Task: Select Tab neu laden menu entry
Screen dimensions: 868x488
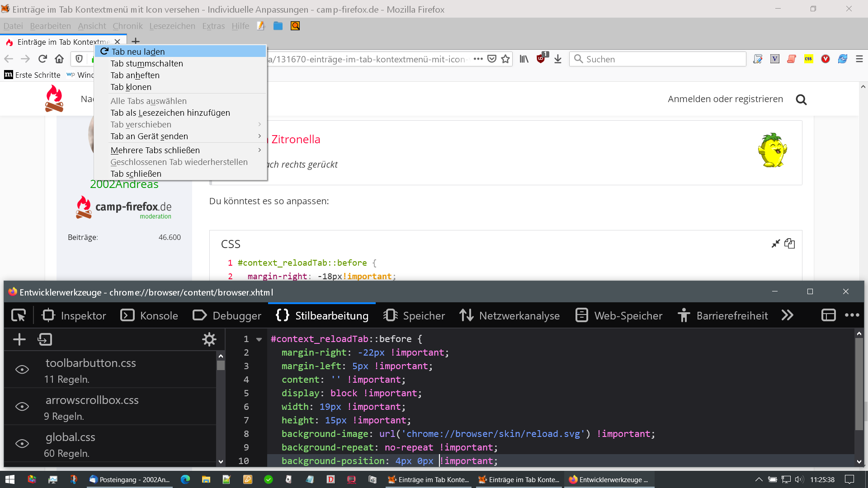Action: pos(138,52)
